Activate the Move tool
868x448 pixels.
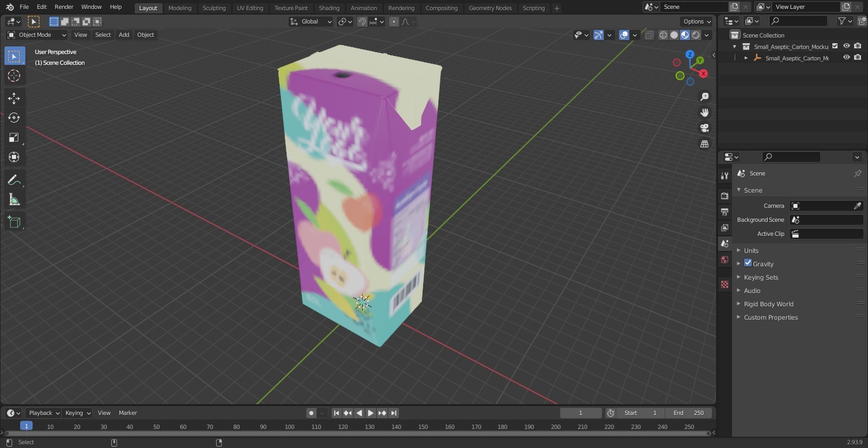pyautogui.click(x=14, y=98)
